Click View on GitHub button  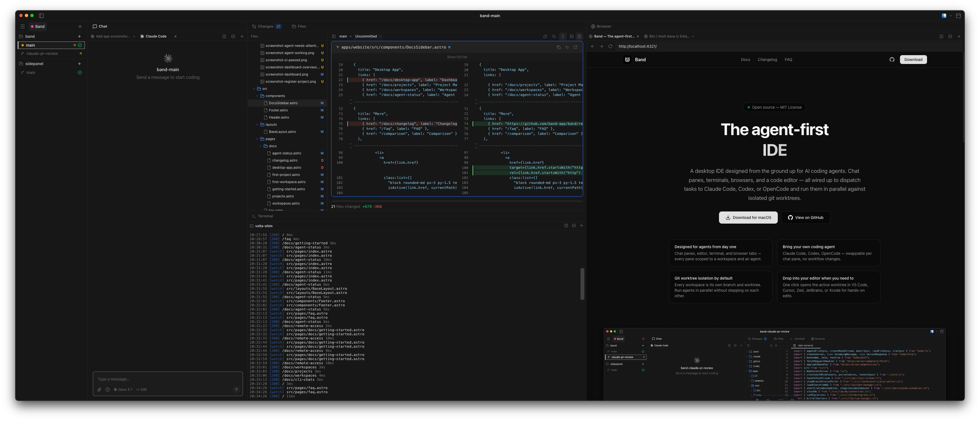805,218
